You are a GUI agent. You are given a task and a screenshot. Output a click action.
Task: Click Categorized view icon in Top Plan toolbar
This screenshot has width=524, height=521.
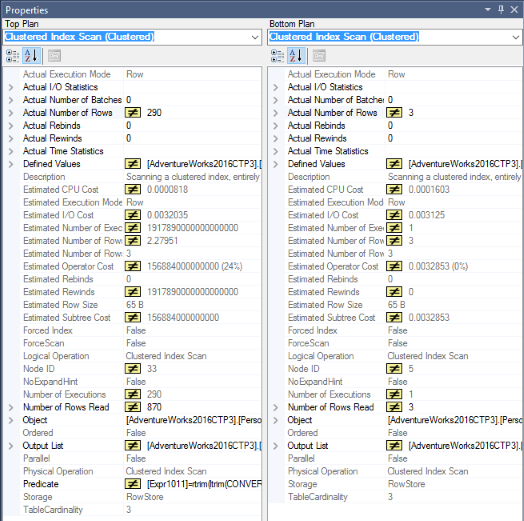[x=12, y=56]
